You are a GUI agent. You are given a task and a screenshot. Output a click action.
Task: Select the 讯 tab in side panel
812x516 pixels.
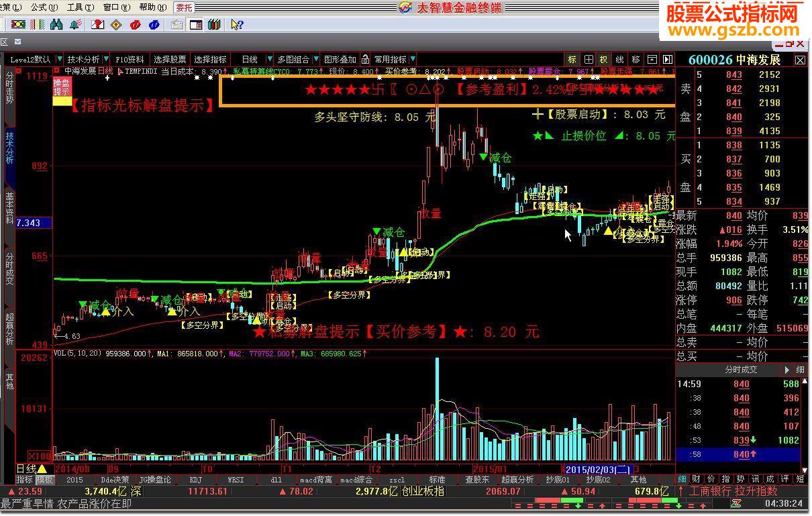(x=756, y=480)
